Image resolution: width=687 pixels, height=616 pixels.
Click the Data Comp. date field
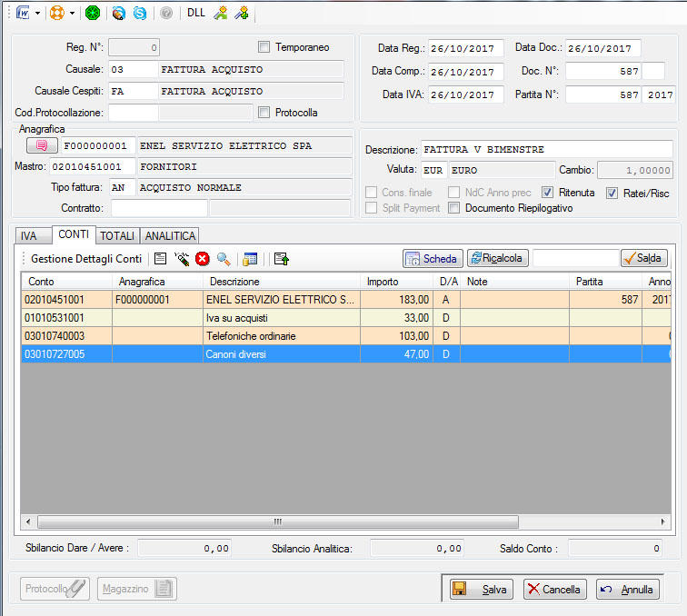point(466,72)
